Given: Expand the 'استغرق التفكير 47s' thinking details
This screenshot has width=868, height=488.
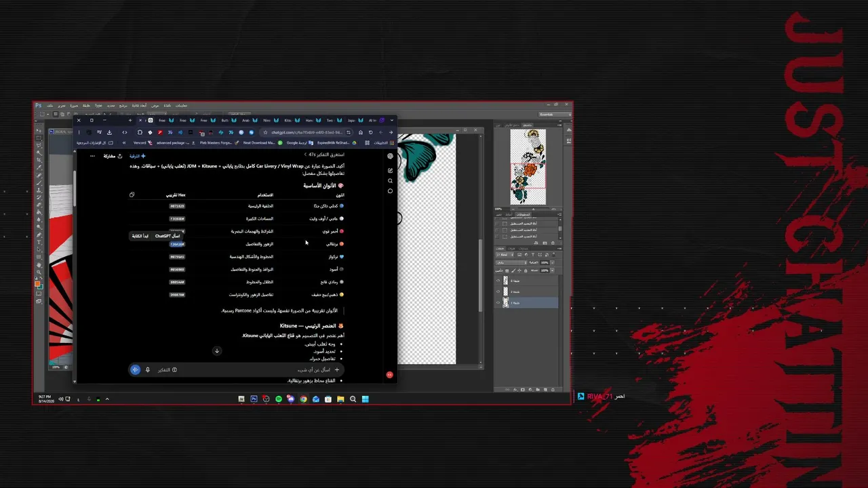Looking at the screenshot, I should (x=325, y=155).
